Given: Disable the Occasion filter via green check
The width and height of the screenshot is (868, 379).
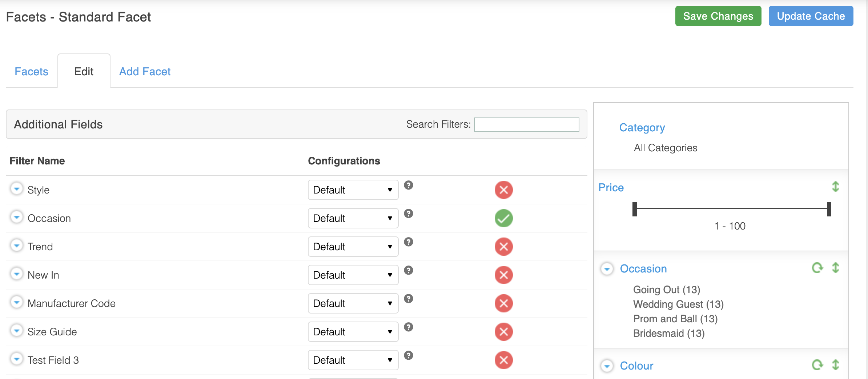Looking at the screenshot, I should pyautogui.click(x=504, y=218).
